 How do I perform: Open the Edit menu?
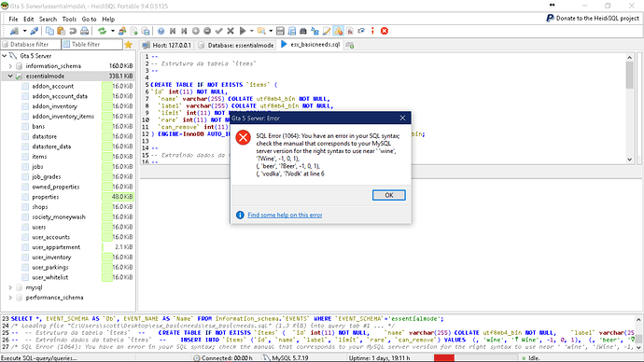pos(28,19)
